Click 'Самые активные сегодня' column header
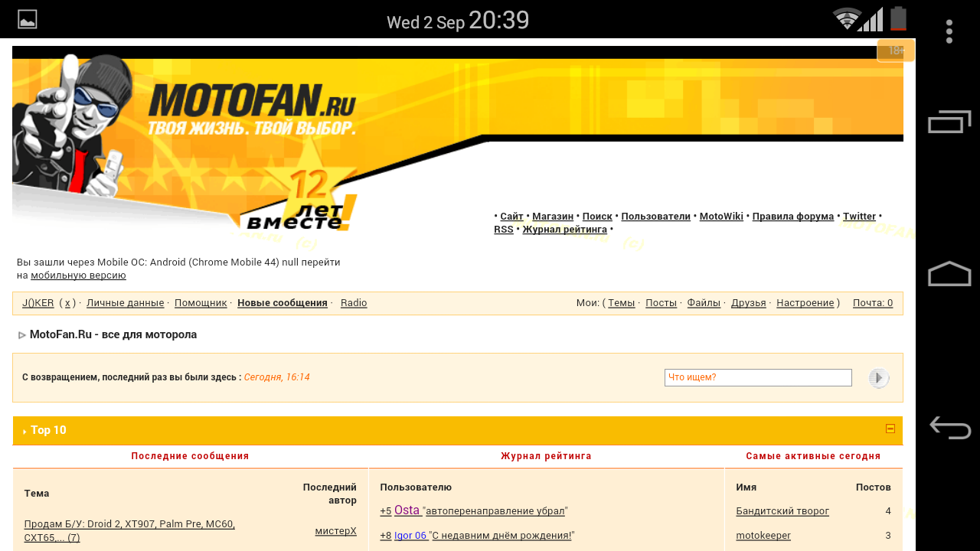The image size is (980, 551). [x=813, y=456]
